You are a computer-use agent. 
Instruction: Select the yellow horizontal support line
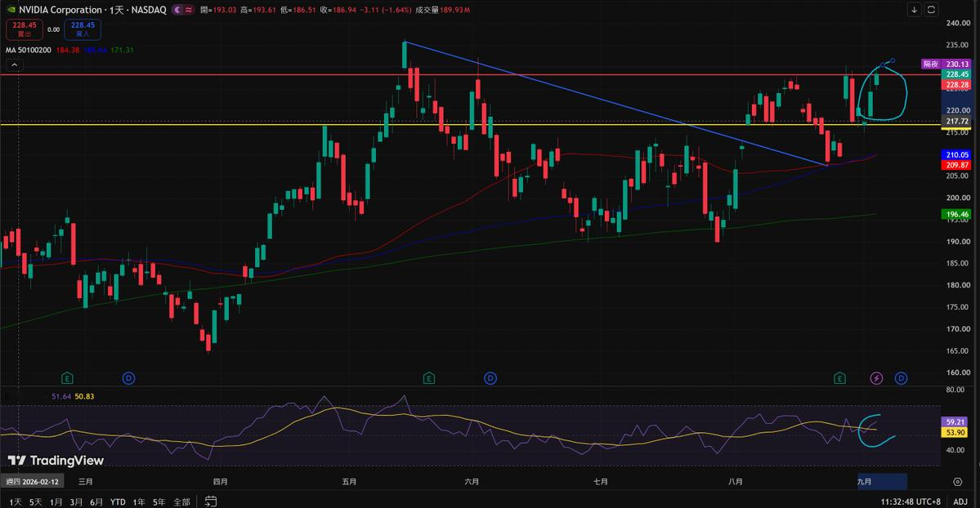pos(469,124)
